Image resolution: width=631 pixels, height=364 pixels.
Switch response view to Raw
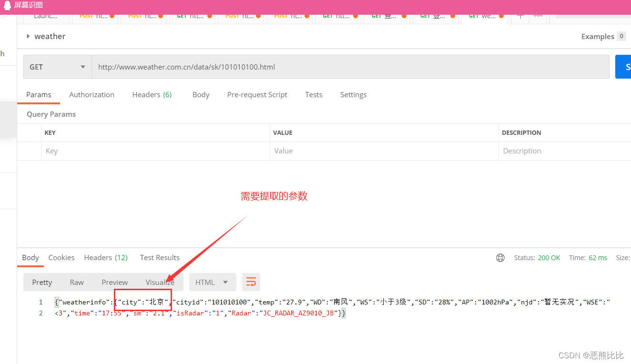(x=77, y=282)
